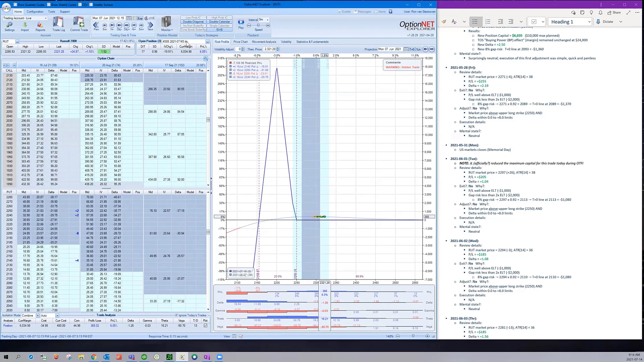This screenshot has width=644, height=362.
Task: Select the BWB strategy button
Action: [220, 30]
